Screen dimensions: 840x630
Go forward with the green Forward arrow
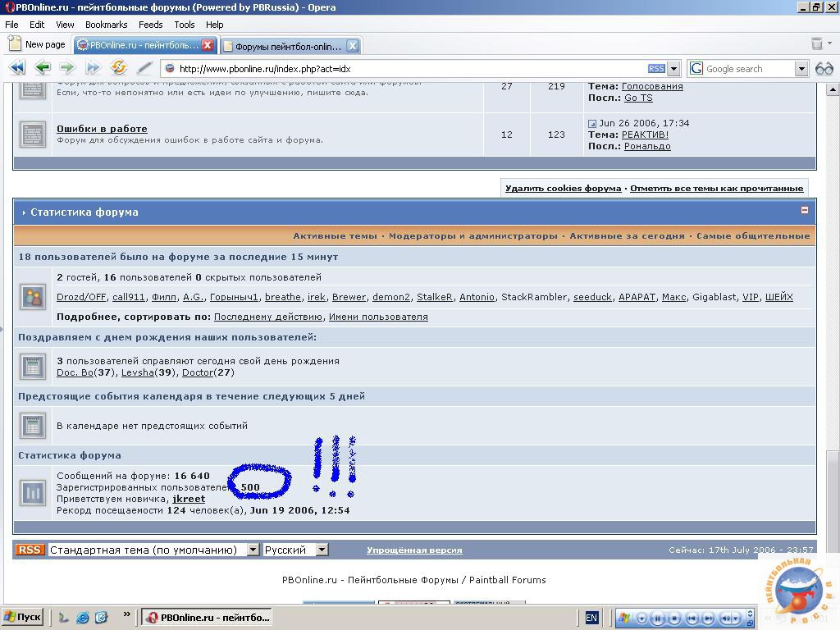(x=67, y=68)
